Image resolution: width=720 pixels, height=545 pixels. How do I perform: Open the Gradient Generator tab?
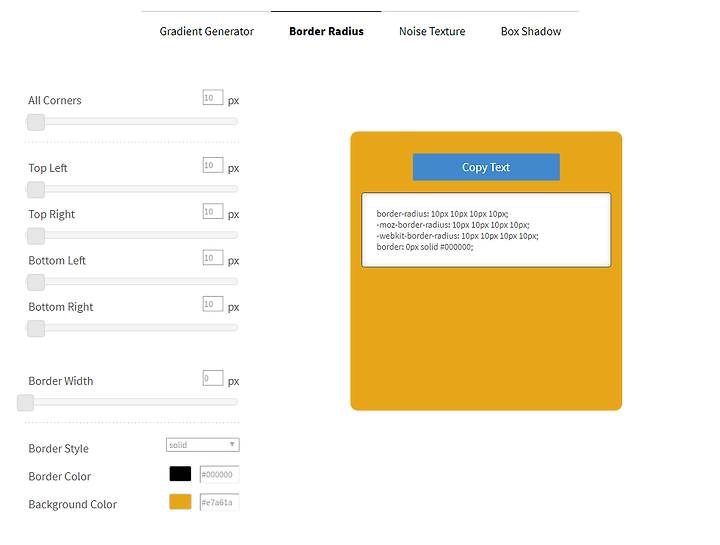(207, 31)
